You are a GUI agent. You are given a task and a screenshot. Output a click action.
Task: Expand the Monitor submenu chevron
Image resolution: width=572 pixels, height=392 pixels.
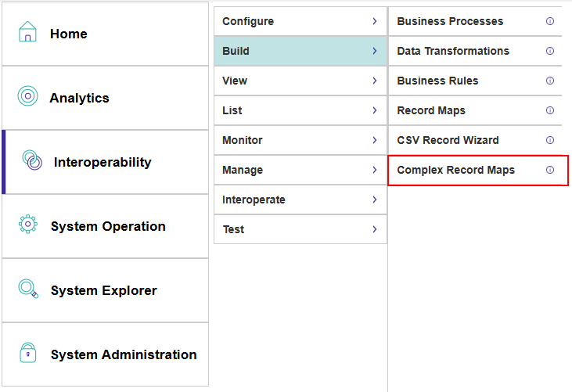pyautogui.click(x=376, y=140)
